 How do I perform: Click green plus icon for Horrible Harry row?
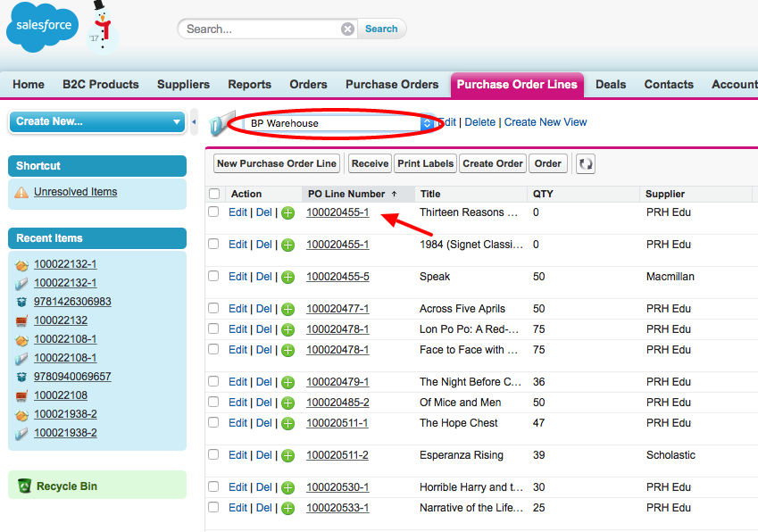(288, 488)
